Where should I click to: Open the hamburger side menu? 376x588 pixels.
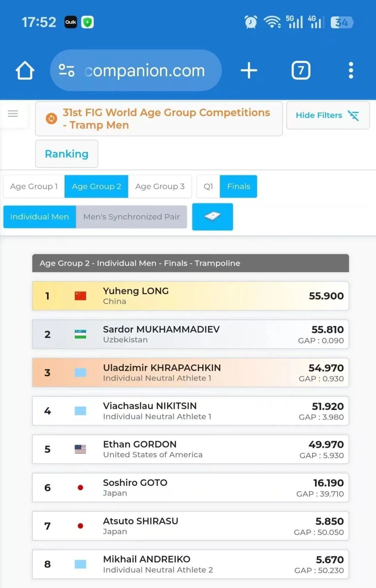tap(13, 114)
